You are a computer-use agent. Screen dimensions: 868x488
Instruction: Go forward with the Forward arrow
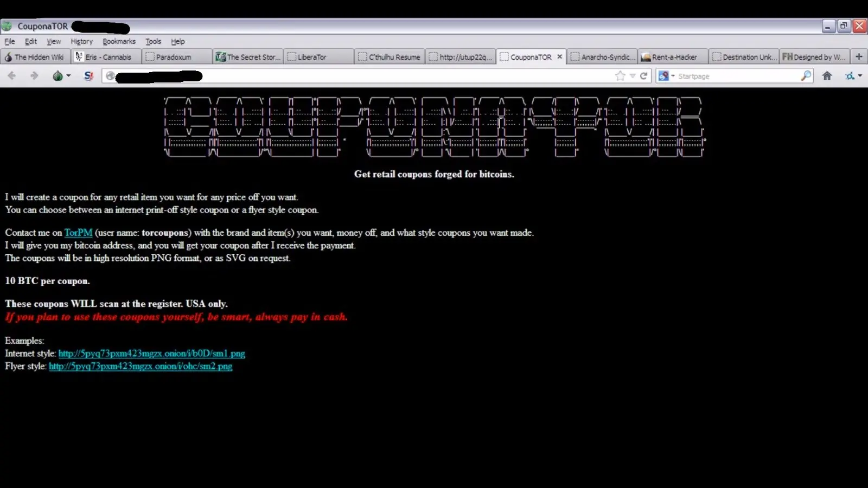[x=34, y=76]
